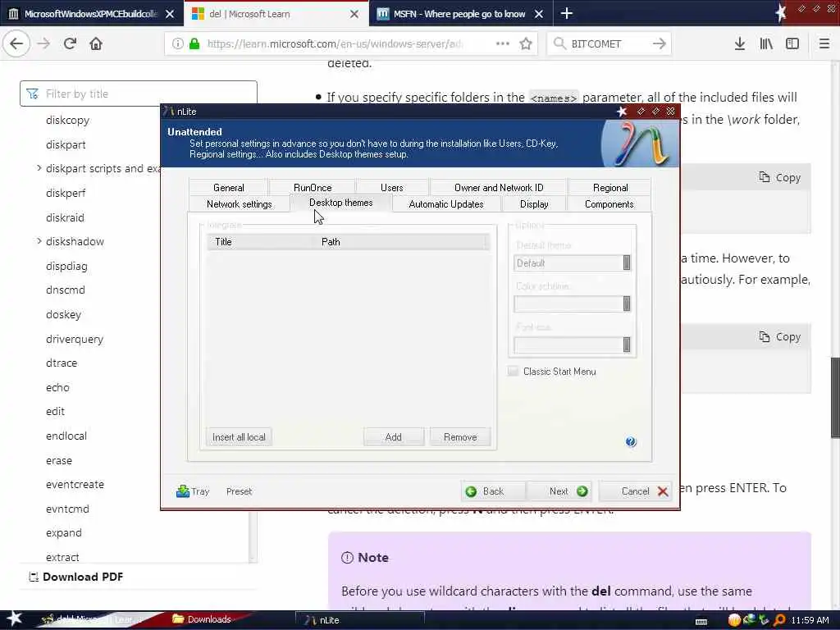Minimize nLite to Tray
The height and width of the screenshot is (630, 840).
pos(193,491)
